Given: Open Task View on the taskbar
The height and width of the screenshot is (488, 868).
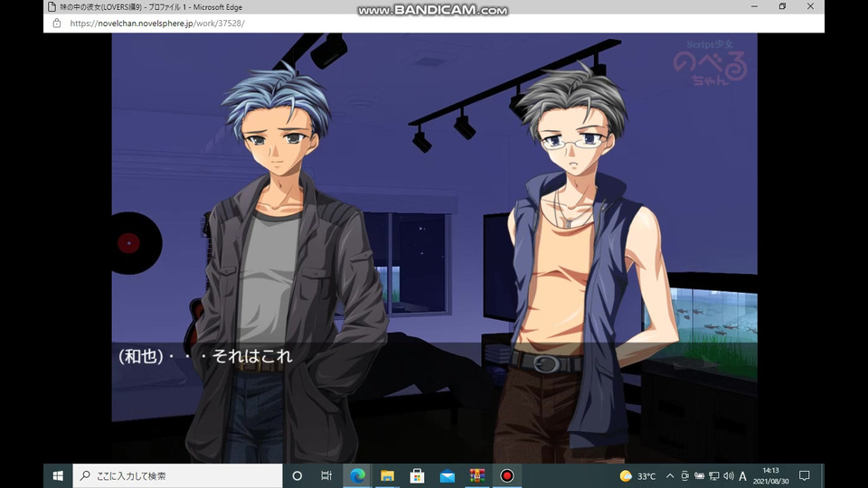Looking at the screenshot, I should [326, 476].
